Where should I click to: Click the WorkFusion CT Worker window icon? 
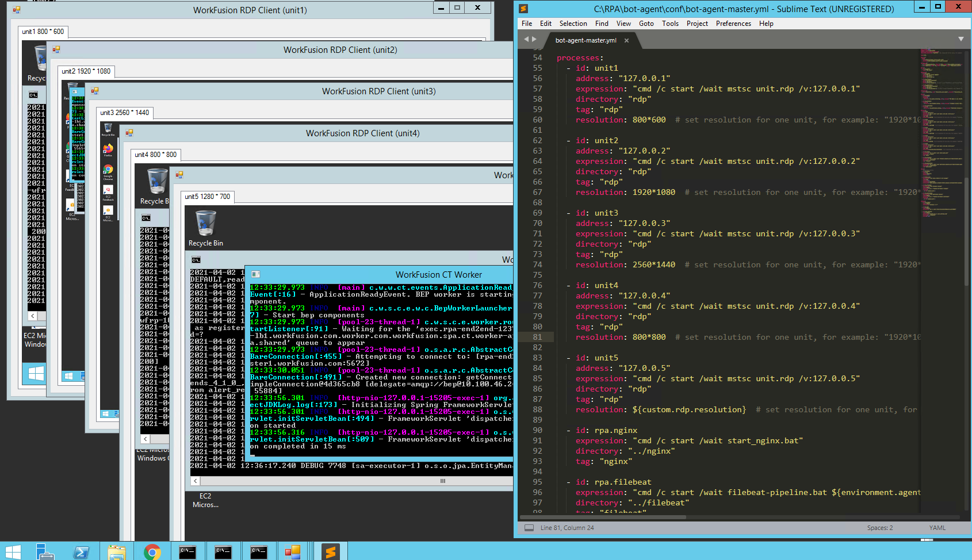(256, 275)
